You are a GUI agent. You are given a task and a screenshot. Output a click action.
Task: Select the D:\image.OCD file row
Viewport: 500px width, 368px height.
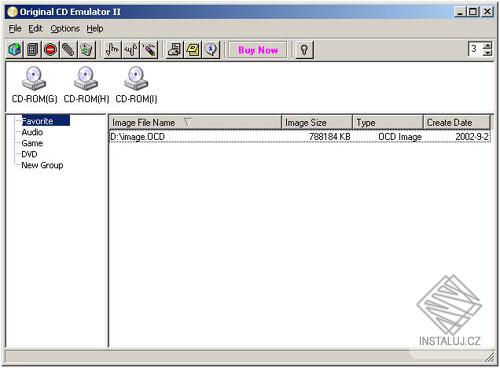tap(300, 137)
